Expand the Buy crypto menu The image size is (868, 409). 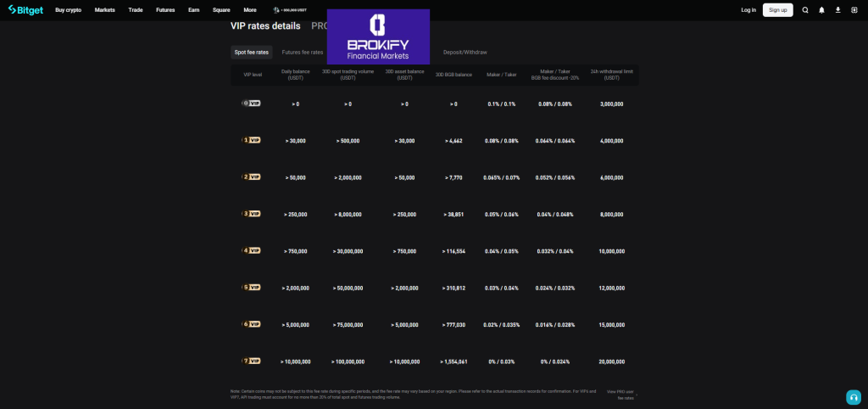click(70, 10)
